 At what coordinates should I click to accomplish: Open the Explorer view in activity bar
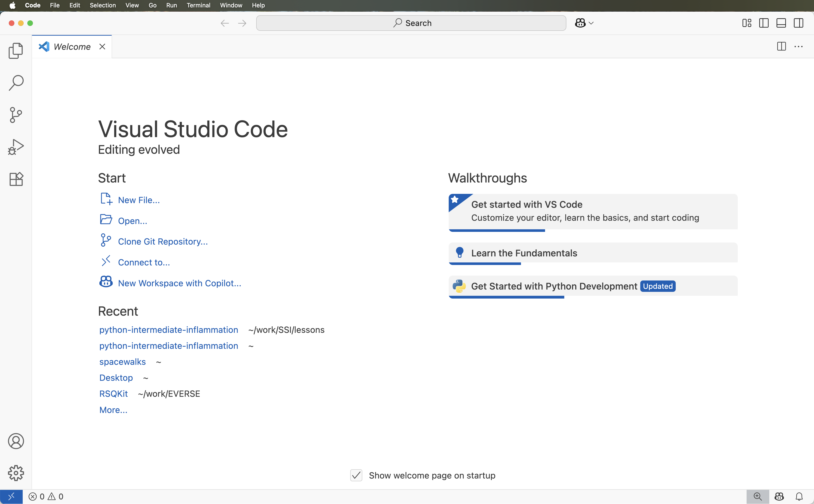(16, 51)
